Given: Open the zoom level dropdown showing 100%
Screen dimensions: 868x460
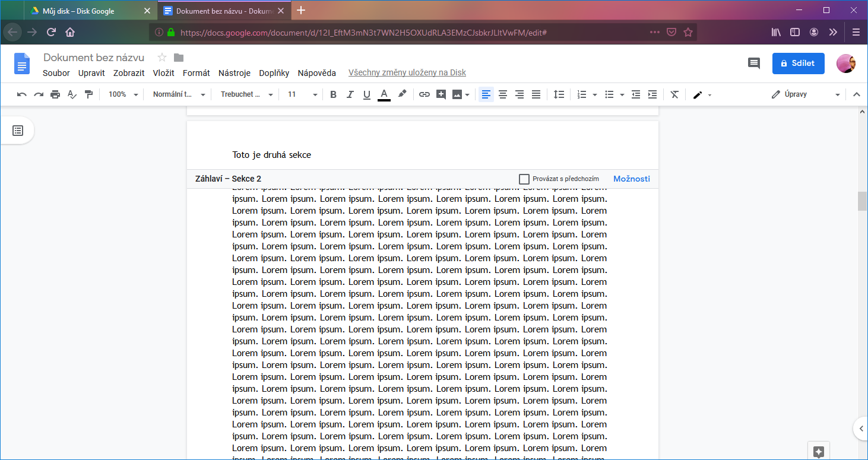Looking at the screenshot, I should click(123, 94).
